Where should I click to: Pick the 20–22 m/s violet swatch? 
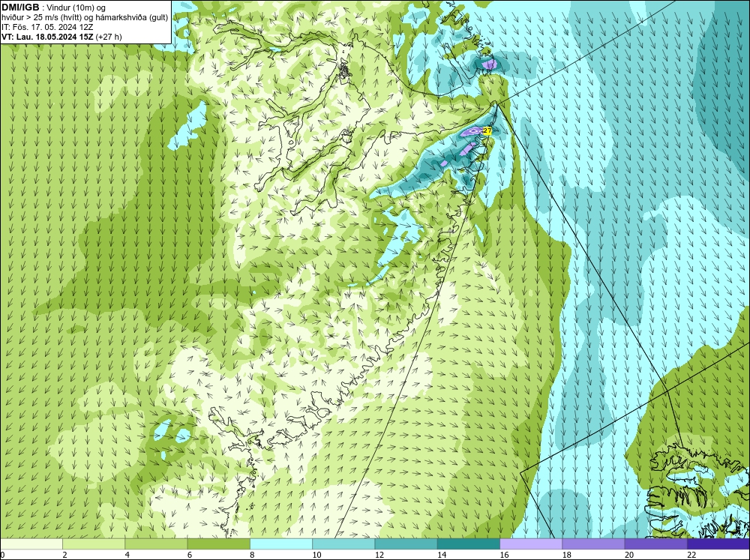(655, 544)
